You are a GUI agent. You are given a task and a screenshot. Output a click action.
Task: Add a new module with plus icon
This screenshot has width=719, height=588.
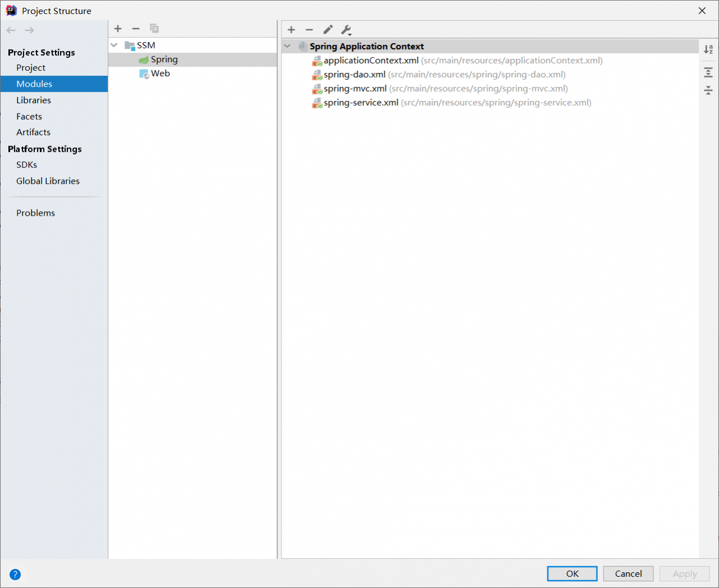(118, 29)
